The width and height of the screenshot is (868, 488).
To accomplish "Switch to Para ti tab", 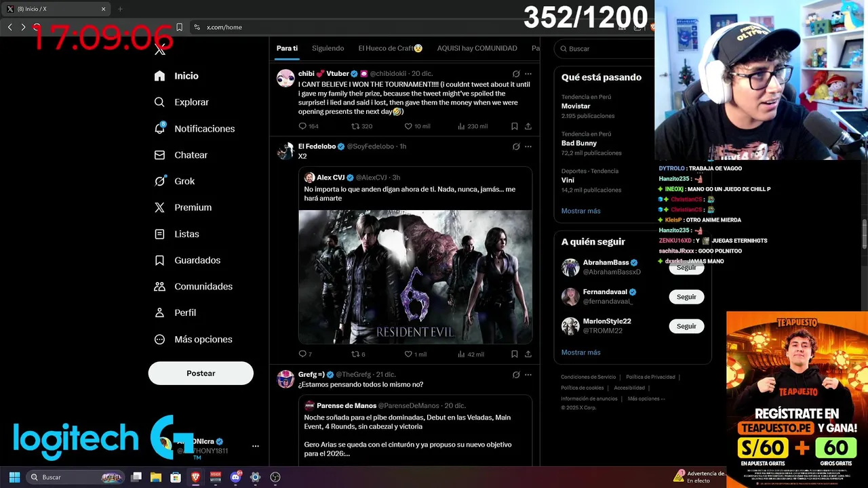I will click(x=287, y=48).
